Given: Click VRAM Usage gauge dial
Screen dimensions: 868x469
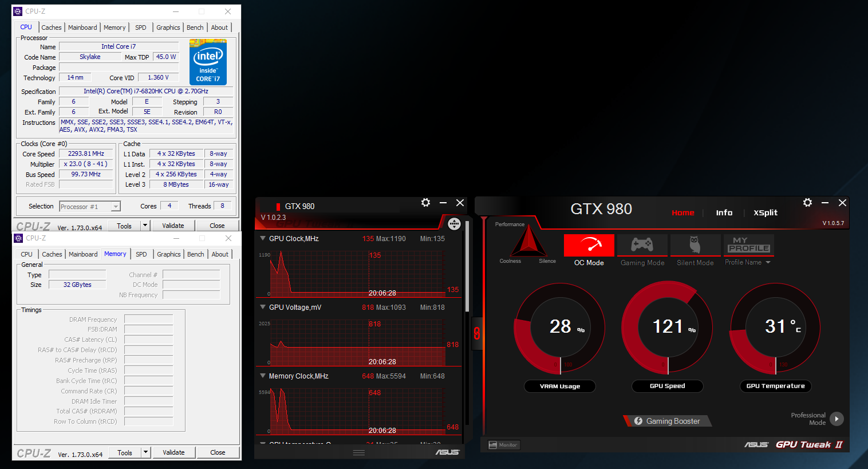Looking at the screenshot, I should pyautogui.click(x=560, y=328).
